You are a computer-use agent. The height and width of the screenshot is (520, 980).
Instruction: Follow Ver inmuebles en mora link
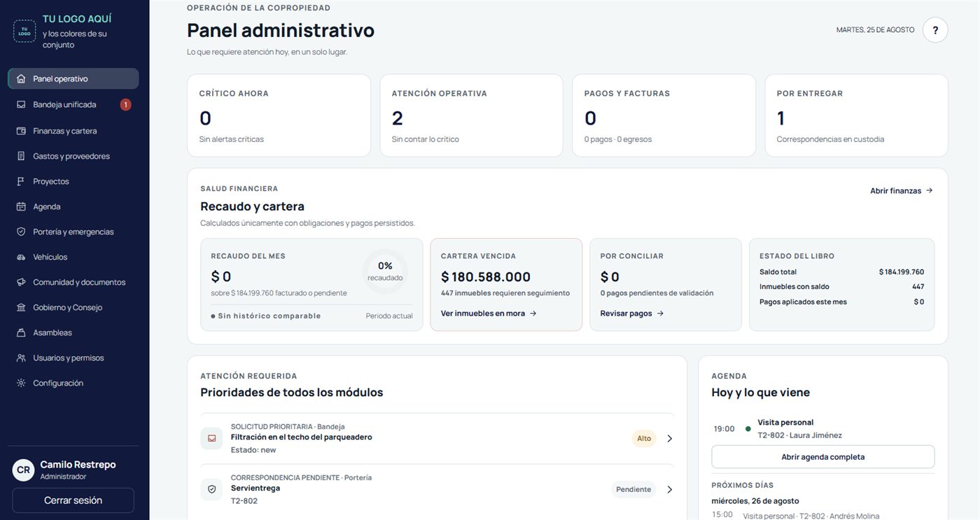click(489, 314)
